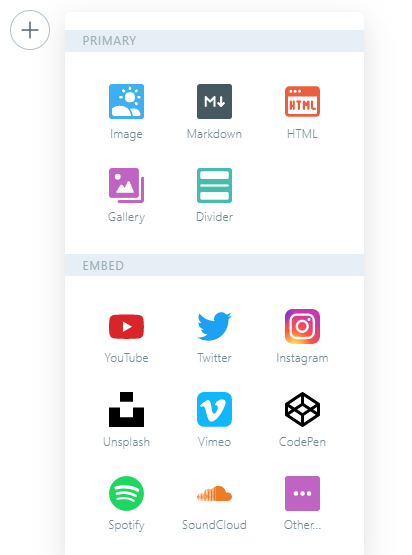The image size is (412, 555).
Task: Select the Markdown text label
Action: coord(214,134)
